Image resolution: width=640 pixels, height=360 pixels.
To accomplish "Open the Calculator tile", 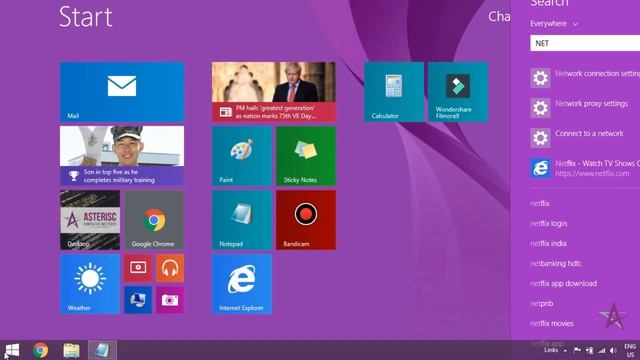I will pos(394,92).
